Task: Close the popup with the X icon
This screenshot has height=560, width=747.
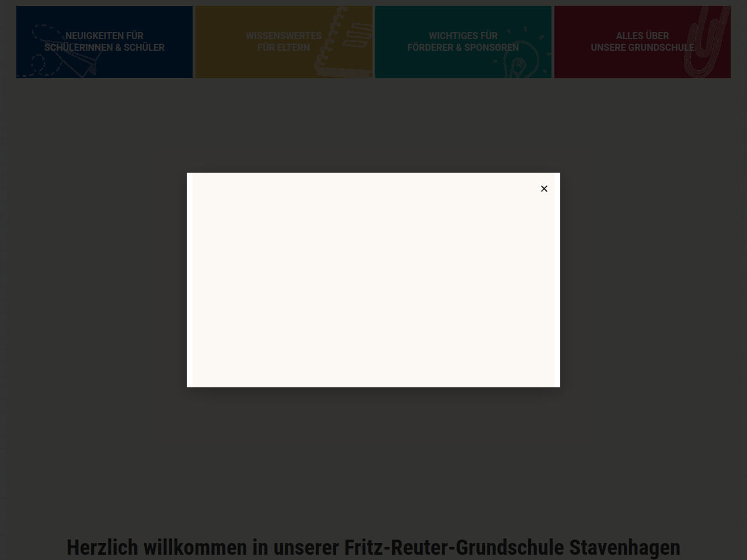Action: pyautogui.click(x=544, y=188)
